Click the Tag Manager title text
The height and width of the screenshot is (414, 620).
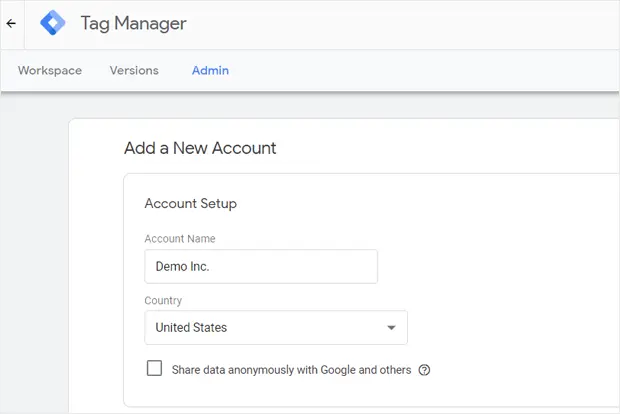[x=134, y=23]
